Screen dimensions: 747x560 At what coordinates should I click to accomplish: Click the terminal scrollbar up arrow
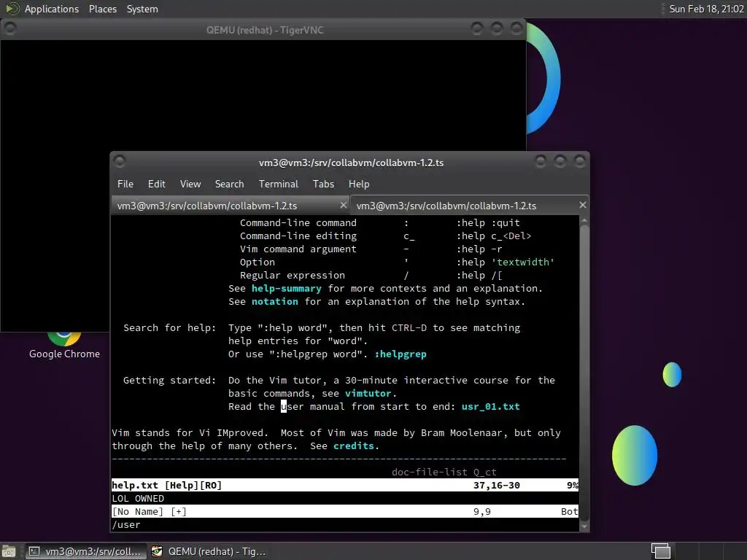pyautogui.click(x=584, y=220)
